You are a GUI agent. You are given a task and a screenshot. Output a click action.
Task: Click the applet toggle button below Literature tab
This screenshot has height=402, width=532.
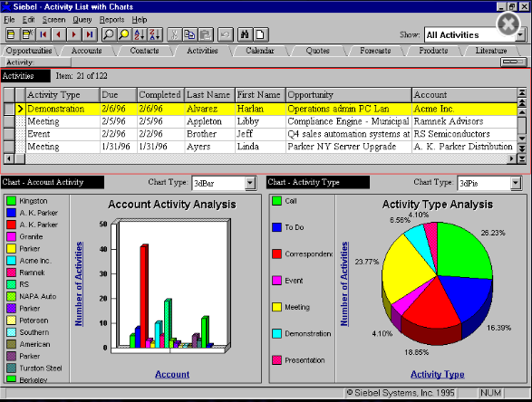pyautogui.click(x=514, y=62)
